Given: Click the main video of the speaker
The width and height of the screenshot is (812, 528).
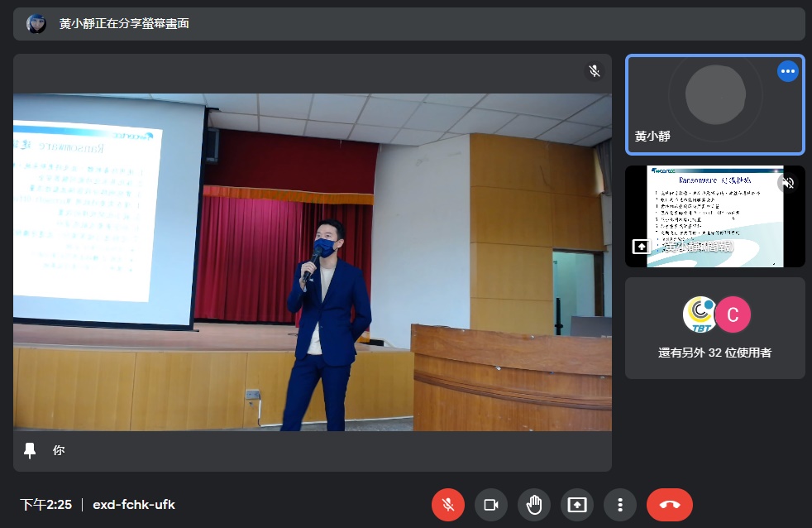Looking at the screenshot, I should tap(313, 262).
